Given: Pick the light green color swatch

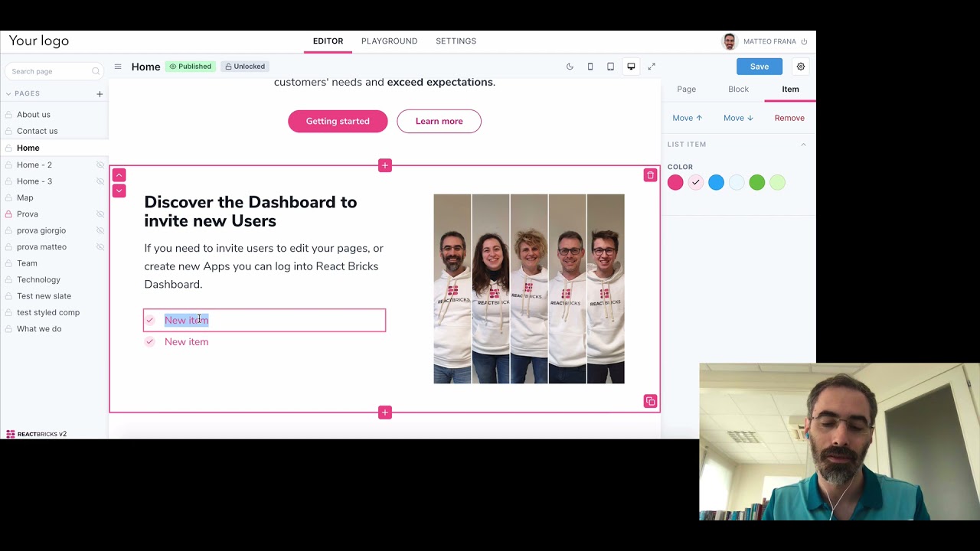Looking at the screenshot, I should point(777,182).
